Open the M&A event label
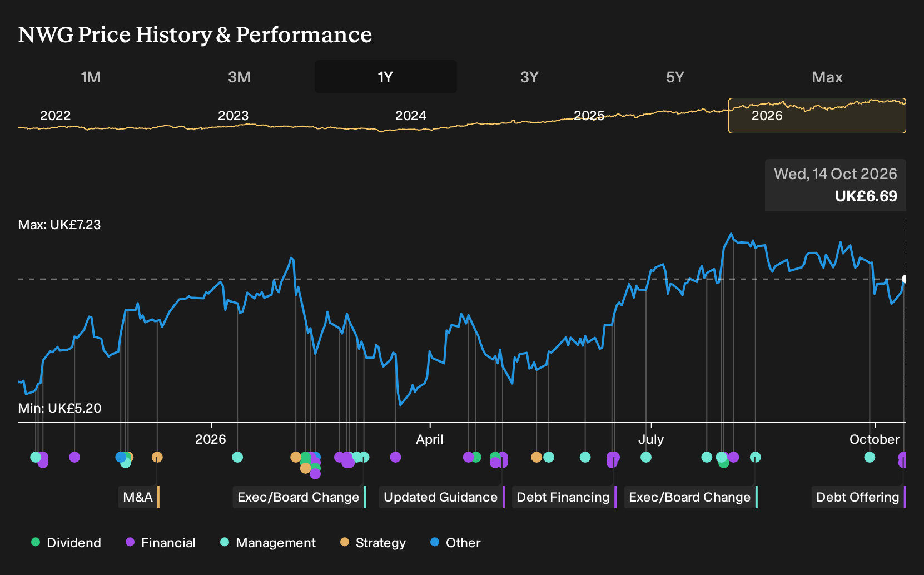The image size is (924, 575). [x=139, y=497]
